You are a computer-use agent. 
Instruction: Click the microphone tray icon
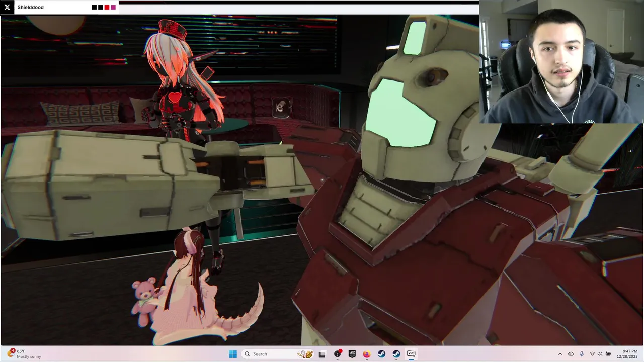(582, 354)
